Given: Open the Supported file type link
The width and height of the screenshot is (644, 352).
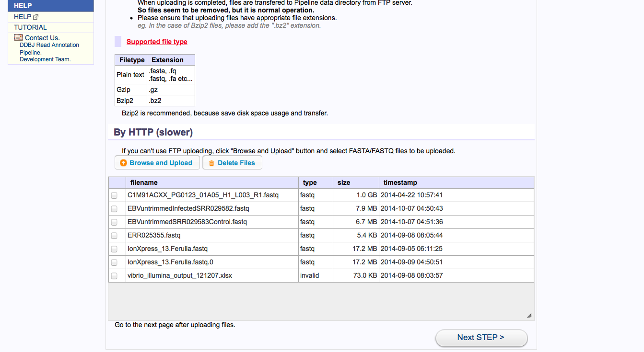Looking at the screenshot, I should click(157, 42).
